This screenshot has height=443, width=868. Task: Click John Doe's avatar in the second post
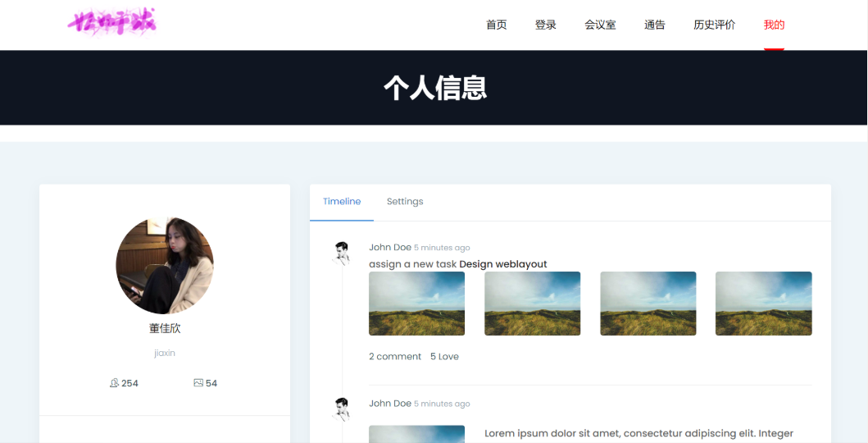point(342,410)
